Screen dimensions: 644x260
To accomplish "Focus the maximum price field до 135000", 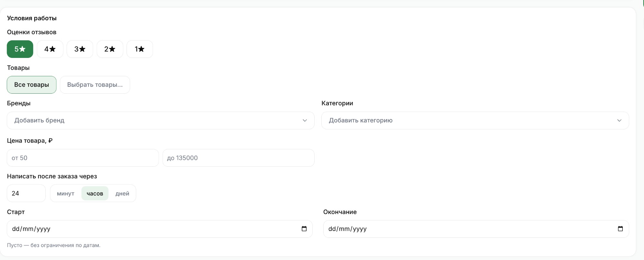I will pos(239,158).
